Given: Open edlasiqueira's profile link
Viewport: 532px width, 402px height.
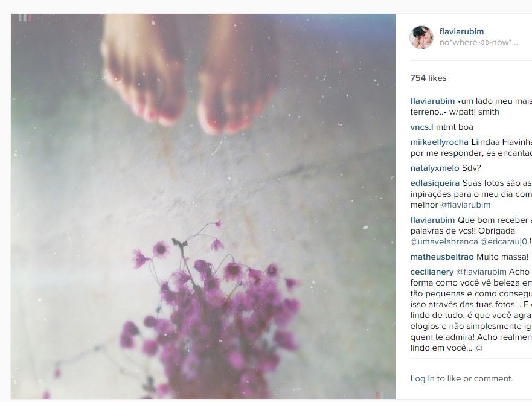Looking at the screenshot, I should (x=435, y=183).
